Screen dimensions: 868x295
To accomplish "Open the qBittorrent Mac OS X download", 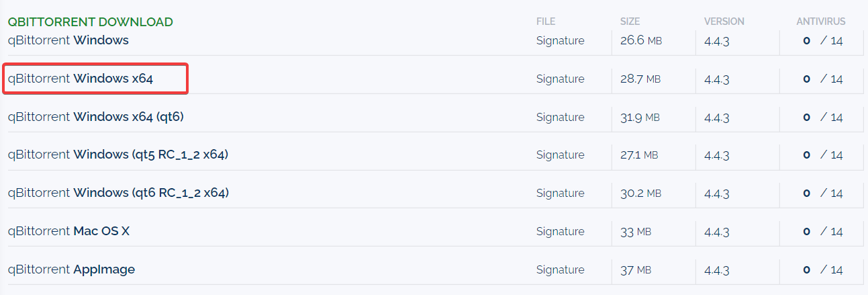I will coord(68,231).
